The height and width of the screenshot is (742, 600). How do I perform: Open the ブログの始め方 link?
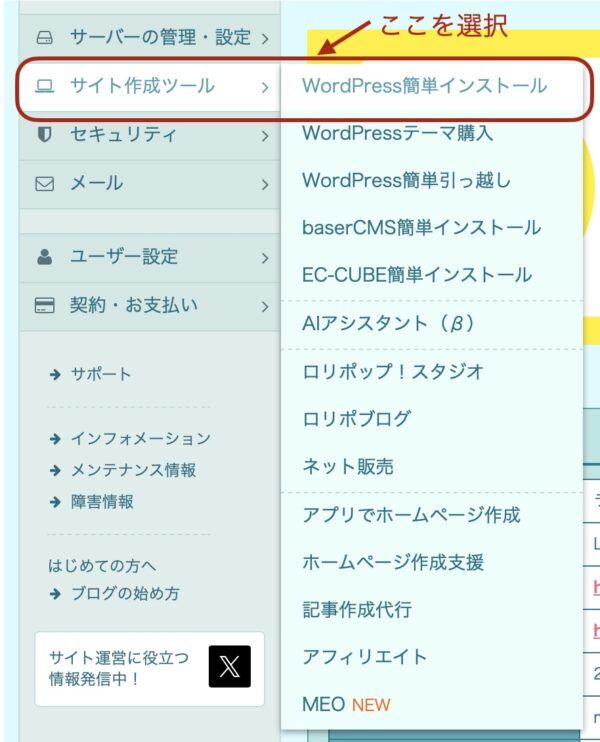click(x=124, y=593)
